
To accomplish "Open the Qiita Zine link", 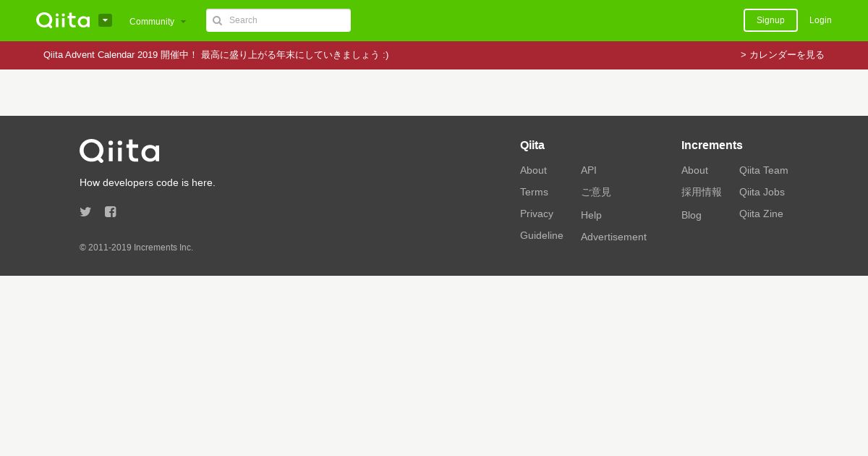I will 761,214.
